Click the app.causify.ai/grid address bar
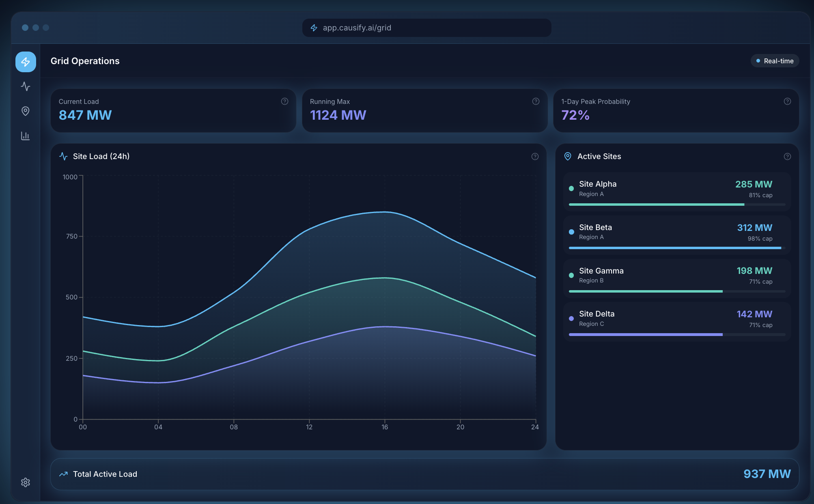 click(426, 28)
